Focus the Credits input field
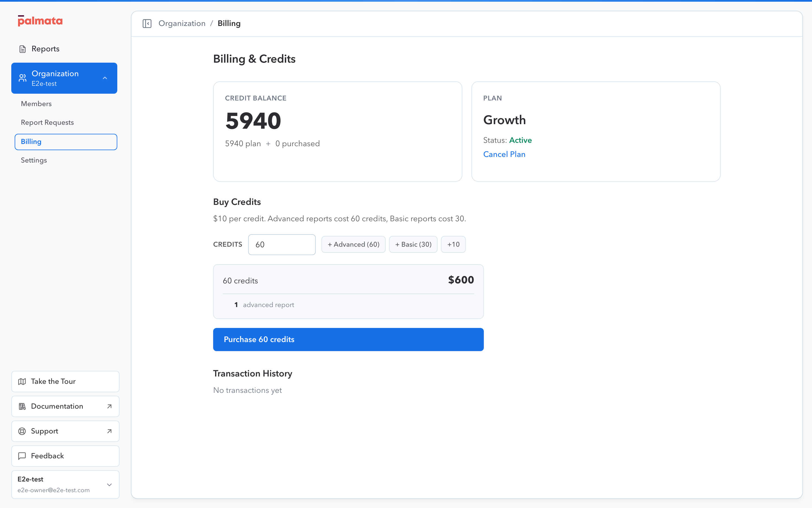Screen dimensions: 812x508 282,245
